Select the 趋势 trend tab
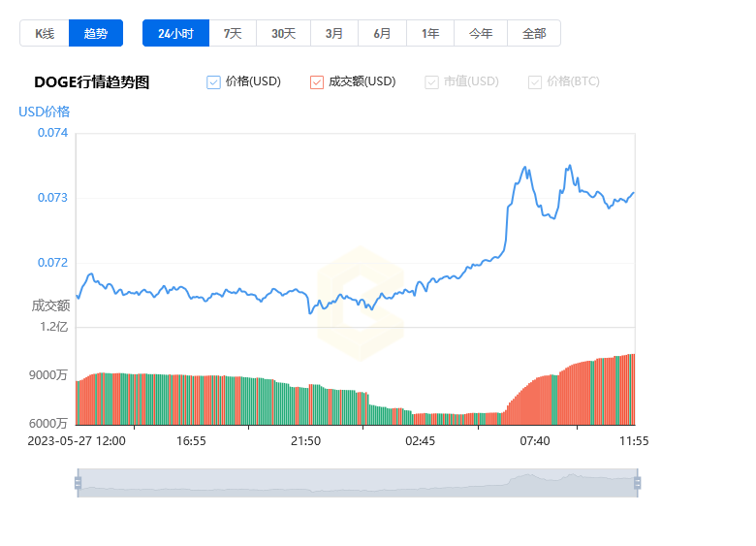 pos(96,33)
